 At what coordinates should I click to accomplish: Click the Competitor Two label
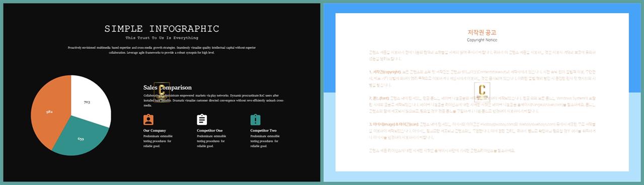point(263,131)
